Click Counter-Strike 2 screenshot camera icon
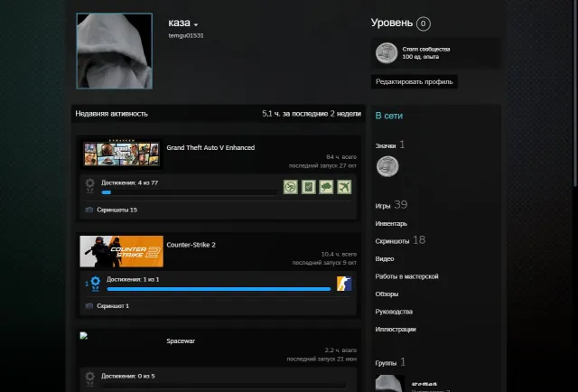Viewport: 578px width, 392px height. [x=89, y=305]
